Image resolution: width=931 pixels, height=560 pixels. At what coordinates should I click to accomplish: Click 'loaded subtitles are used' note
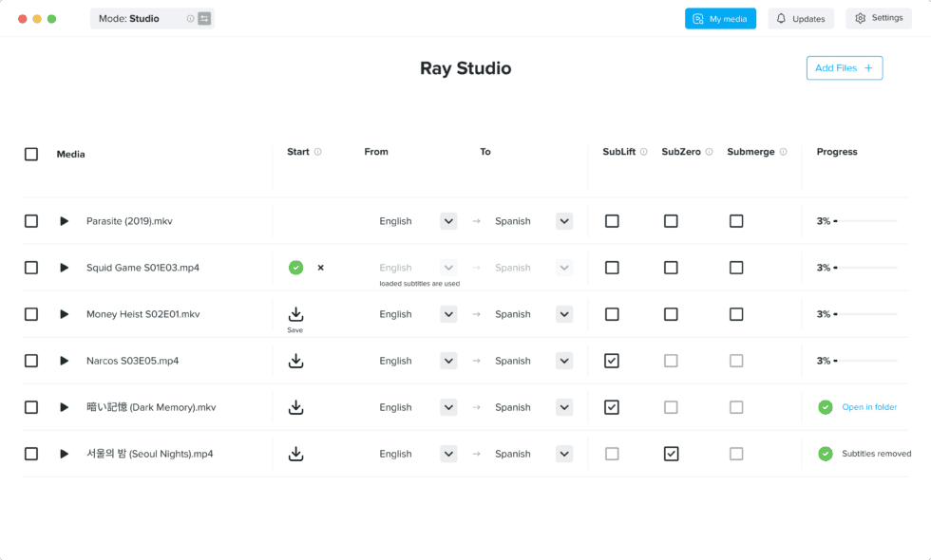point(419,284)
